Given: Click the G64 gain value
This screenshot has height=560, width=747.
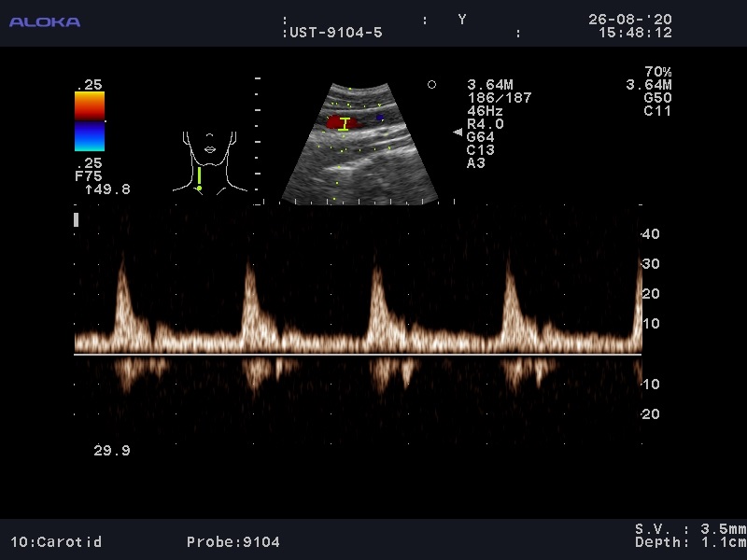Looking at the screenshot, I should [x=480, y=137].
